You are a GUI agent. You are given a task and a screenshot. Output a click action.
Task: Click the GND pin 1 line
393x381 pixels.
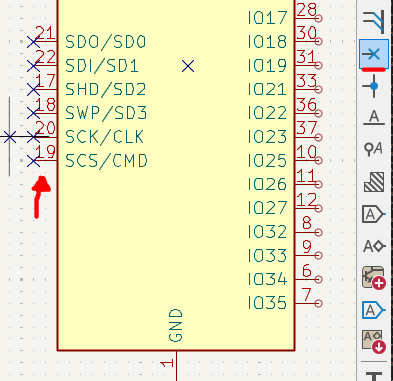click(176, 366)
